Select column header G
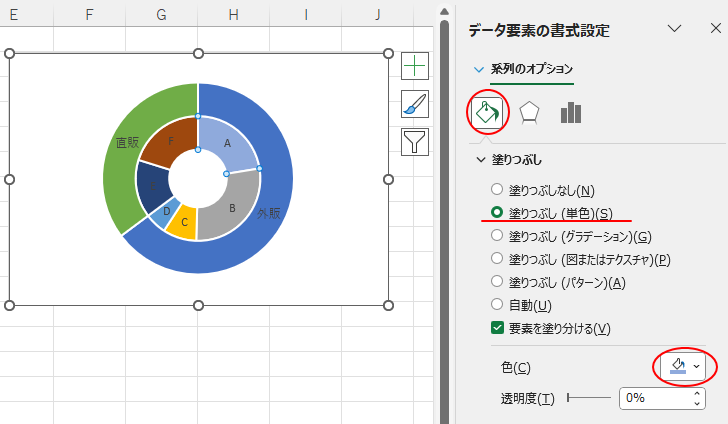The image size is (728, 424). (x=161, y=15)
